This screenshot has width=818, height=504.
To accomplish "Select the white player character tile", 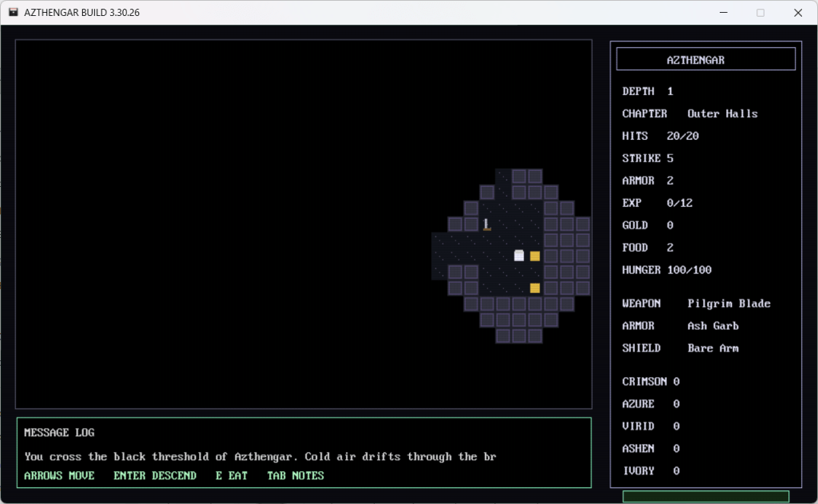I will (519, 256).
